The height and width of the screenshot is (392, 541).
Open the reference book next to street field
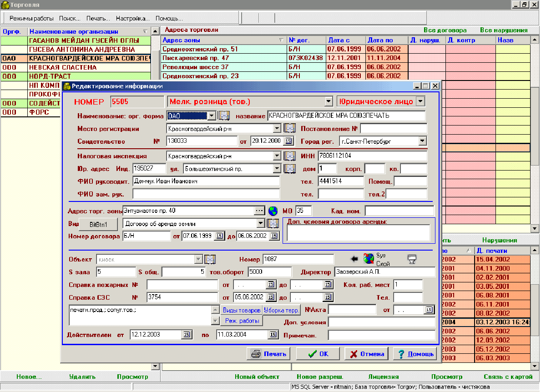coord(290,169)
